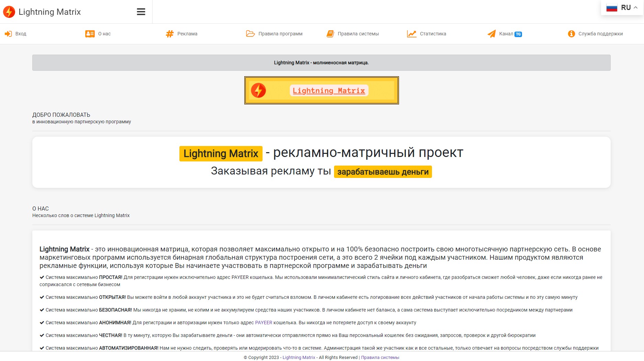Click the paper plane icon for Канал
This screenshot has width=644, height=361.
(492, 34)
